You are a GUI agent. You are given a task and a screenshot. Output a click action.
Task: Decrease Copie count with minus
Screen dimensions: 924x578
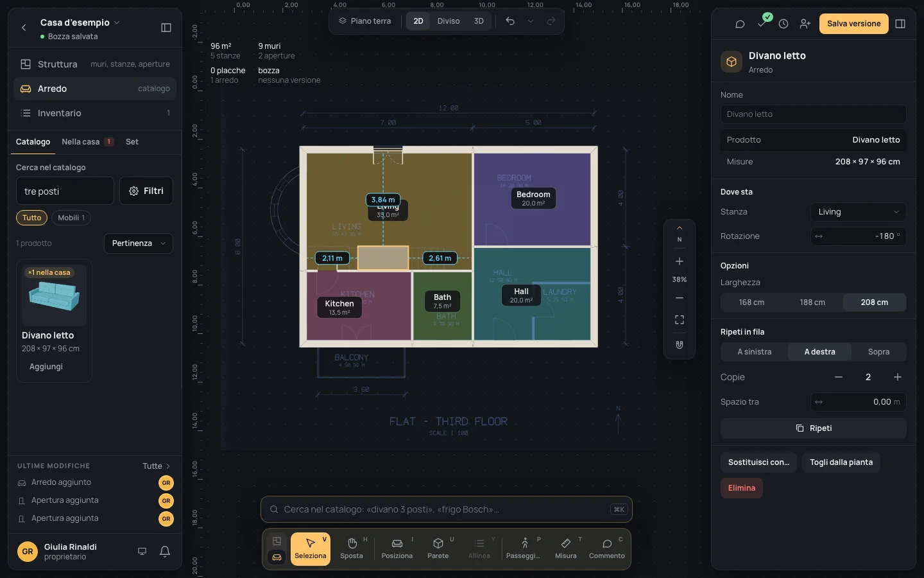point(839,377)
